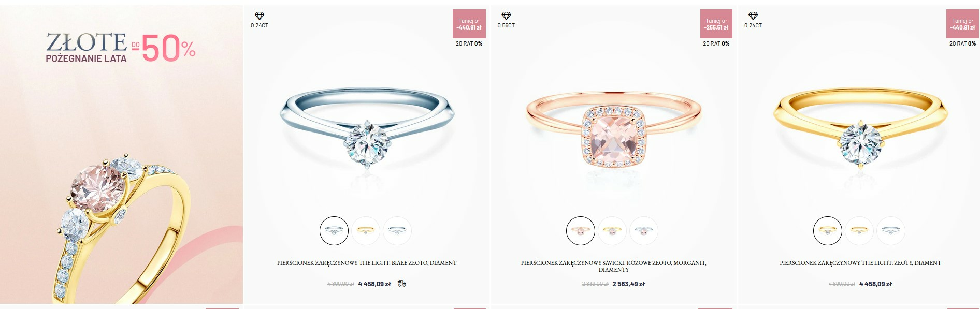This screenshot has width=980, height=309.
Task: Click the diamond carat icon on yellow gold ring card
Action: 753,16
